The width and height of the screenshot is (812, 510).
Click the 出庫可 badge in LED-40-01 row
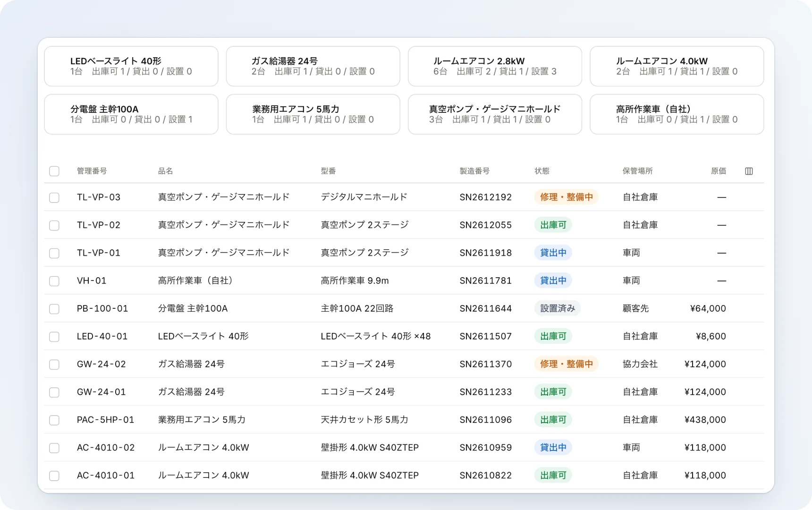553,336
